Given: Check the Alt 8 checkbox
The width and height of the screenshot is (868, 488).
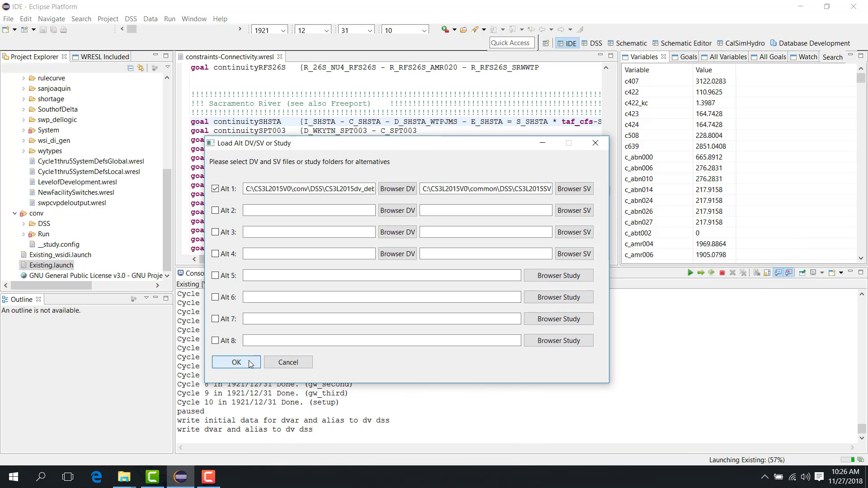Looking at the screenshot, I should tap(215, 340).
